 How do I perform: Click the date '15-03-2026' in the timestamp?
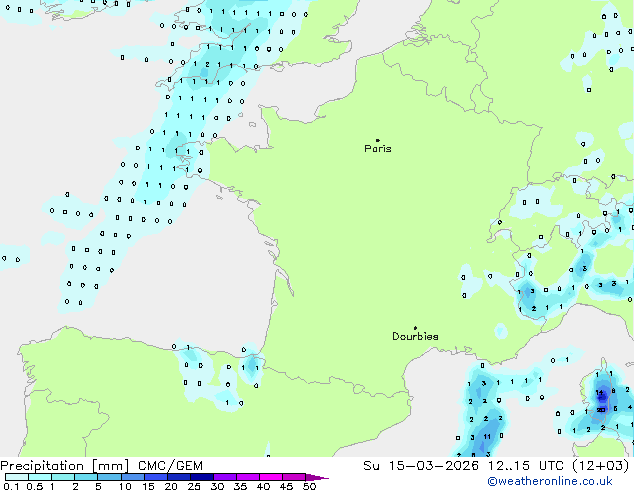tap(434, 466)
